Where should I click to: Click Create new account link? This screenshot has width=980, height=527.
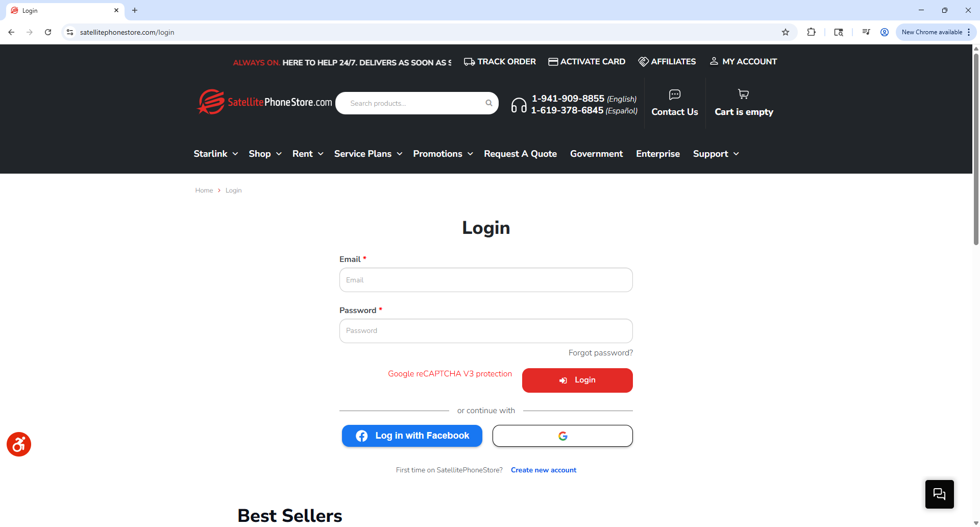544,470
